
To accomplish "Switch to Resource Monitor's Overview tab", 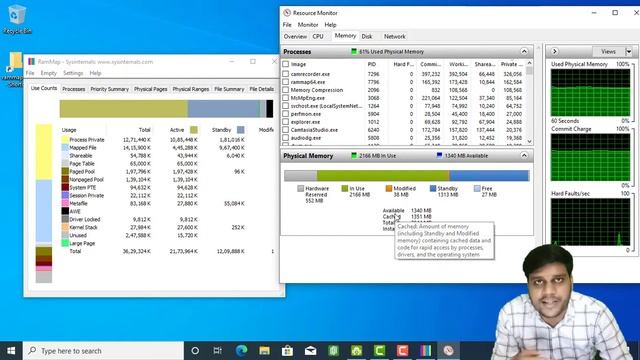I will 295,36.
